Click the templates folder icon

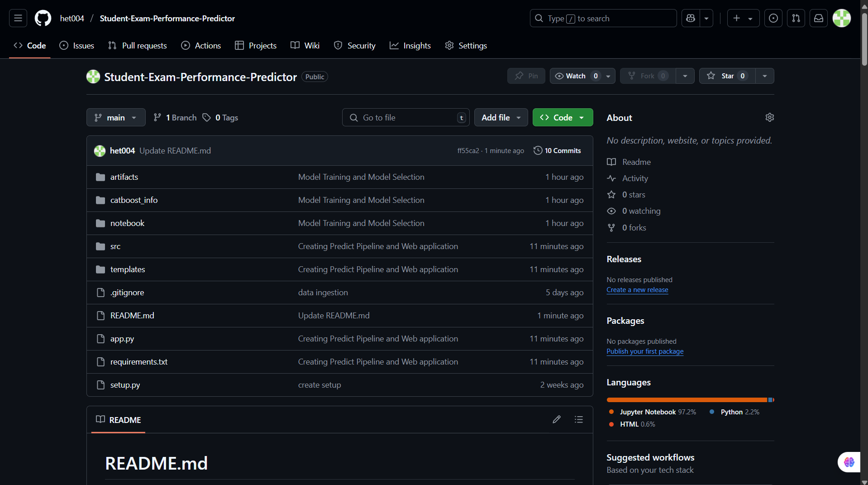(100, 269)
